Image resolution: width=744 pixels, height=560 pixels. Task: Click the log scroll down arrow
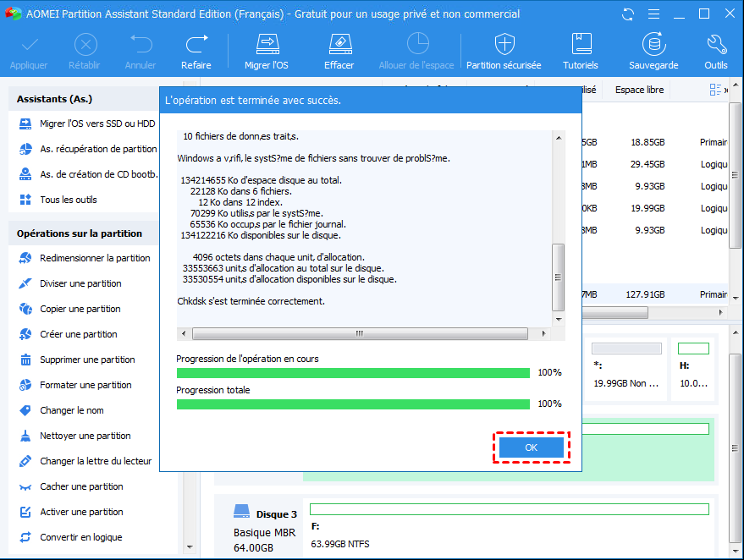coord(559,320)
